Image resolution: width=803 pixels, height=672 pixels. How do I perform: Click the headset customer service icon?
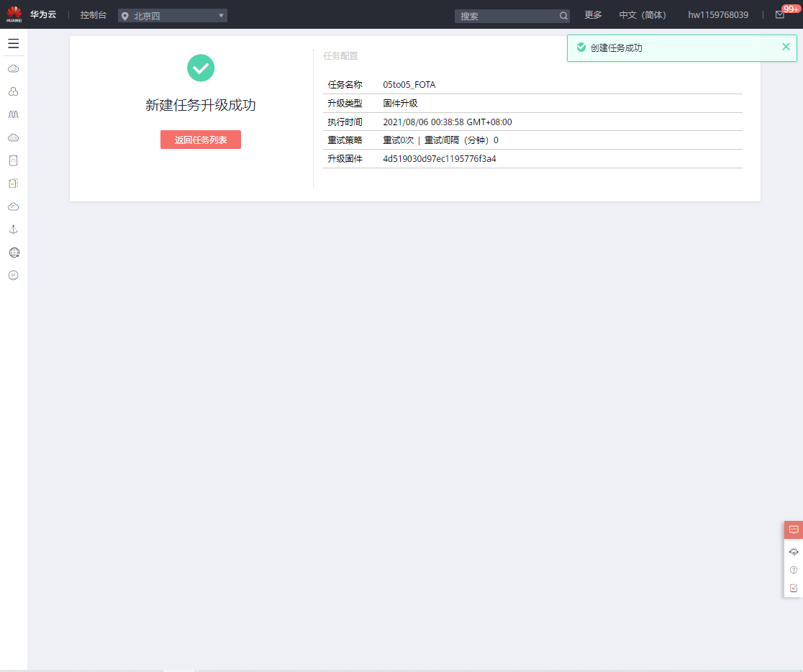point(793,552)
